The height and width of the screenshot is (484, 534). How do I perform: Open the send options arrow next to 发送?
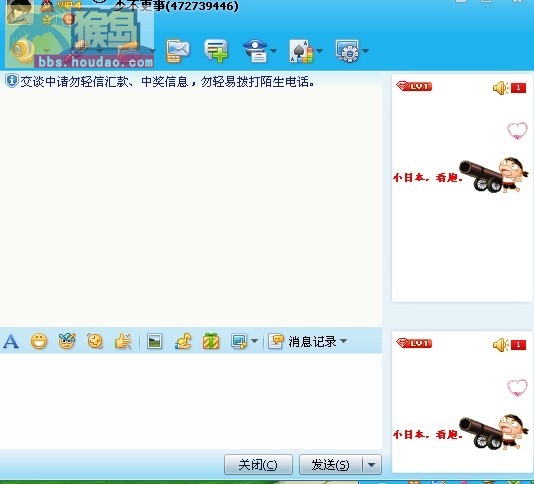(x=372, y=465)
